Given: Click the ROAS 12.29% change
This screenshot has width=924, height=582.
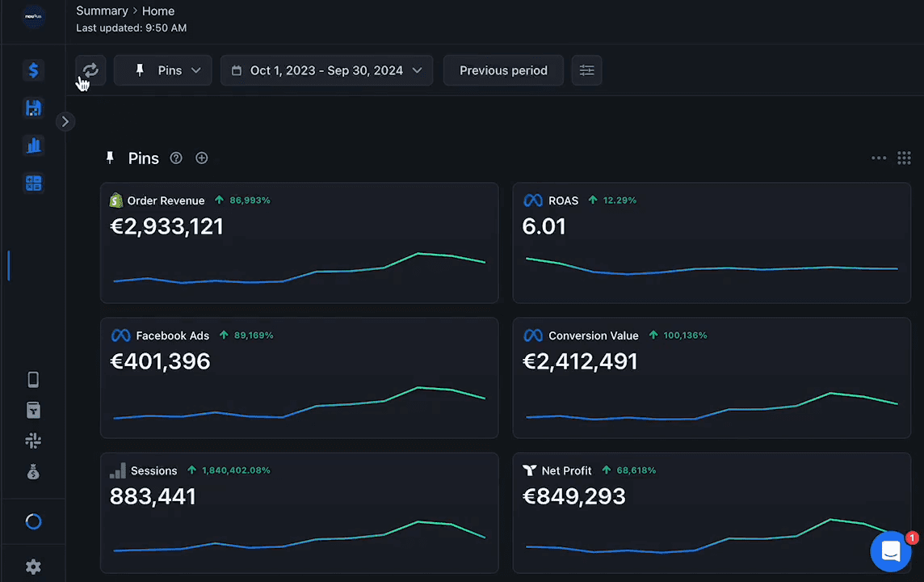Looking at the screenshot, I should [613, 200].
